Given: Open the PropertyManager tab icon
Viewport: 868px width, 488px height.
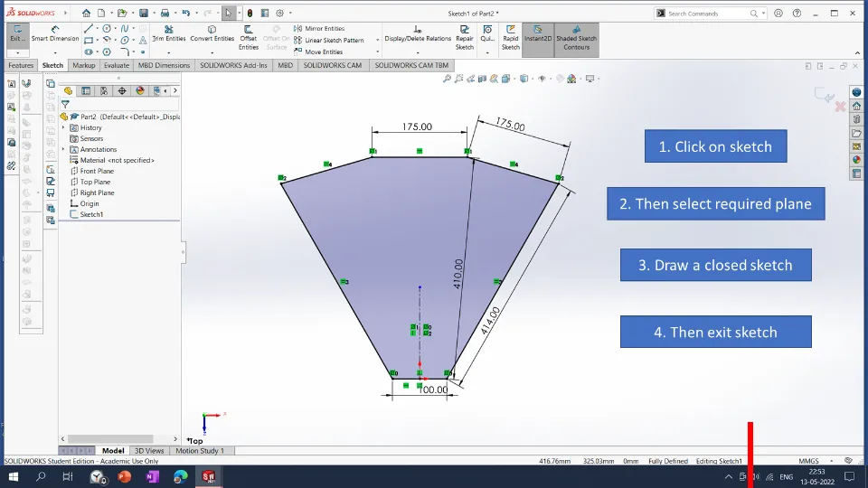Looking at the screenshot, I should click(86, 90).
